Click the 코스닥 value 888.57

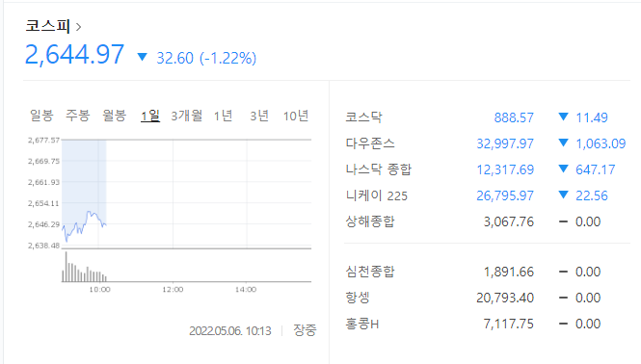click(x=514, y=117)
